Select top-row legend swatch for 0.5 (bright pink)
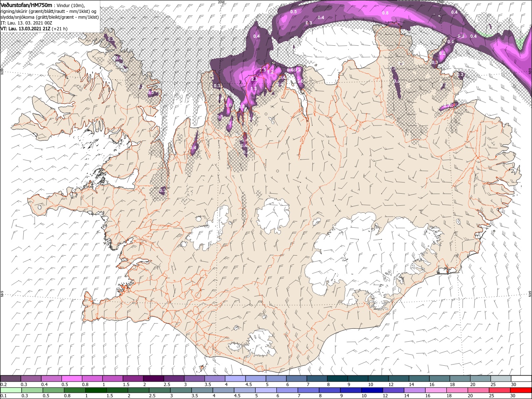The width and height of the screenshot is (532, 399). pos(71,379)
